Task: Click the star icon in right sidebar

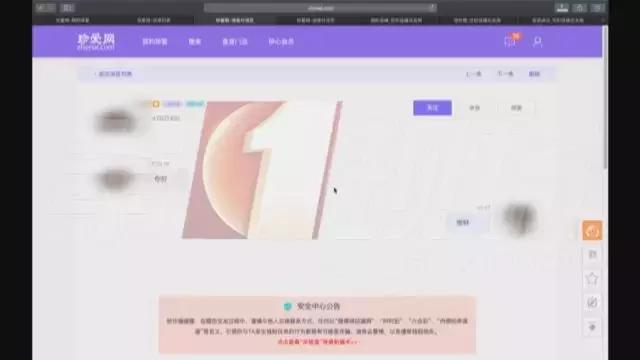Action: [x=592, y=279]
